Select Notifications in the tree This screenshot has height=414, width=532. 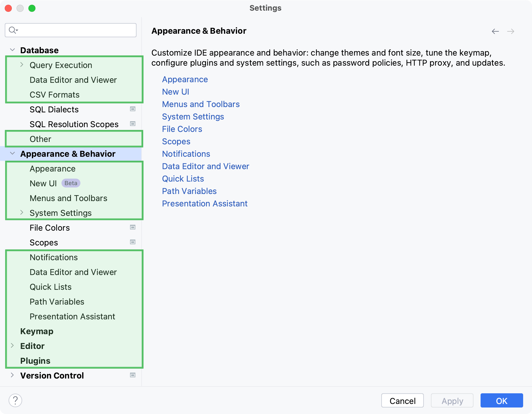click(x=54, y=257)
